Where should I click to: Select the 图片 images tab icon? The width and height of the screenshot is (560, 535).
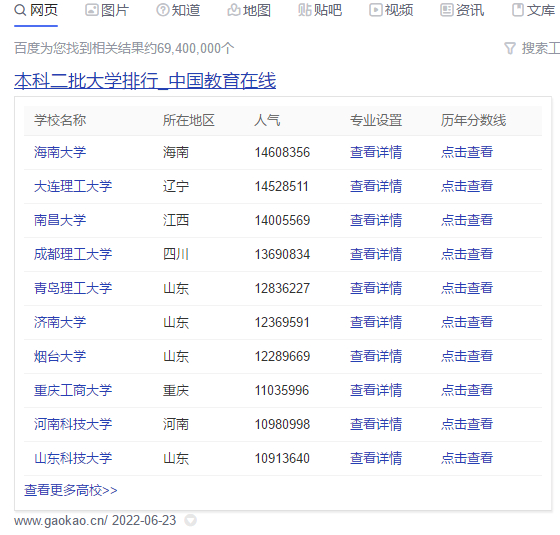click(x=92, y=10)
